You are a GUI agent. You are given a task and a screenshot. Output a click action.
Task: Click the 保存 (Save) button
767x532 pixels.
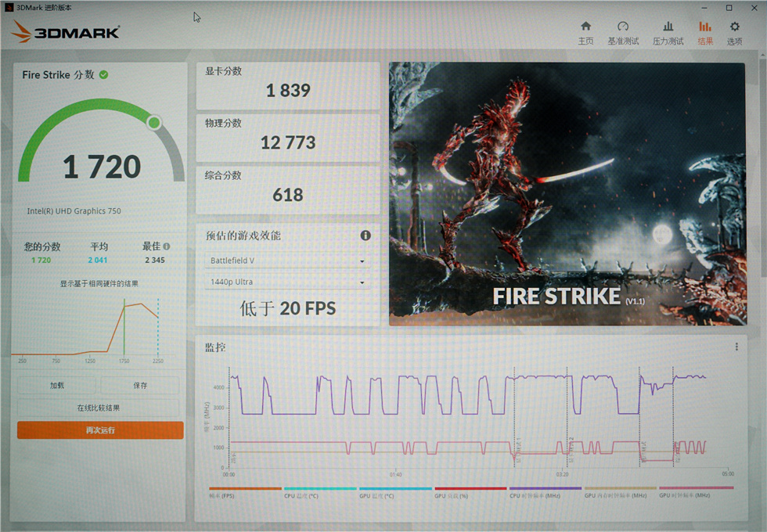pos(140,385)
